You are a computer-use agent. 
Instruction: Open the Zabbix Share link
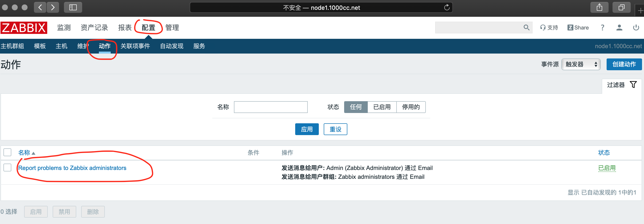pyautogui.click(x=578, y=28)
